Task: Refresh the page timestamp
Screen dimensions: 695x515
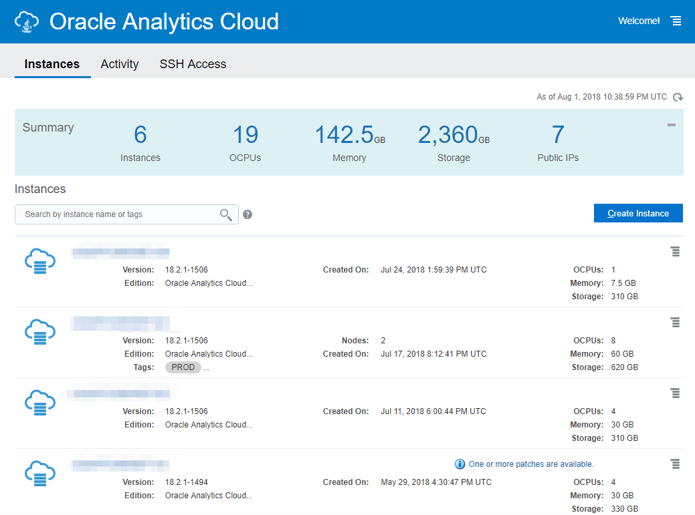Action: click(x=678, y=97)
